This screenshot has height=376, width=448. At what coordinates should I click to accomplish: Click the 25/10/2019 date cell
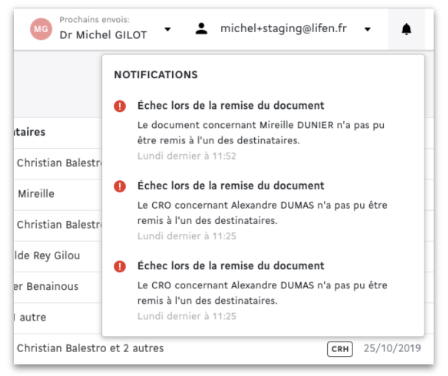(392, 348)
